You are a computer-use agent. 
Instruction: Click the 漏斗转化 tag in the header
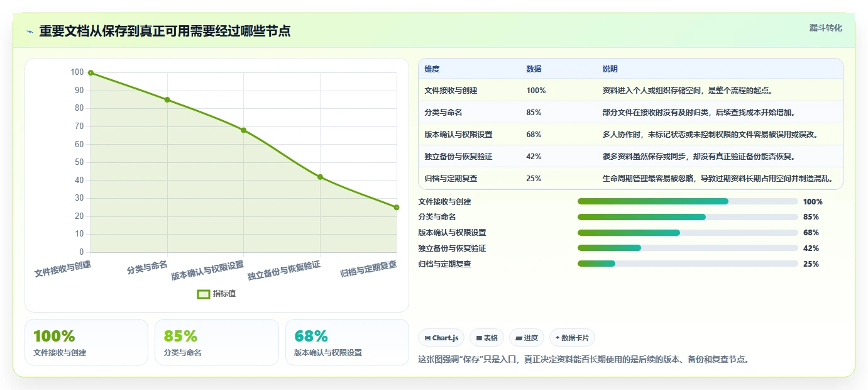[825, 28]
